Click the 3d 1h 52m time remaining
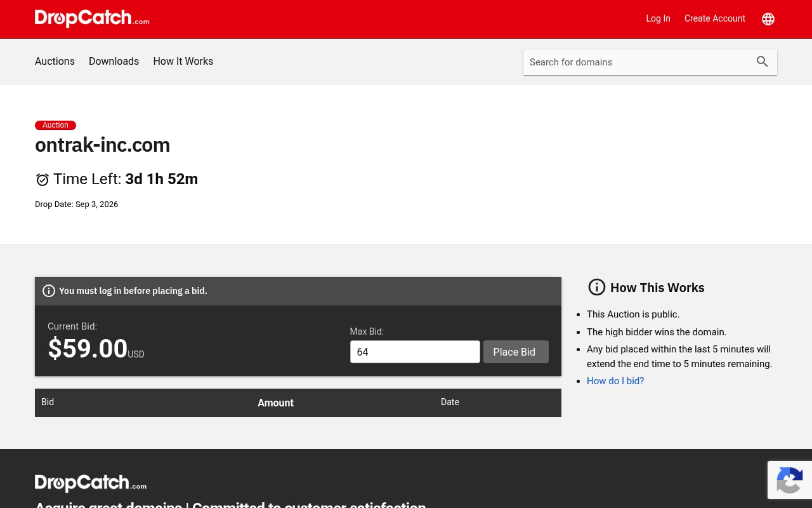 162,179
